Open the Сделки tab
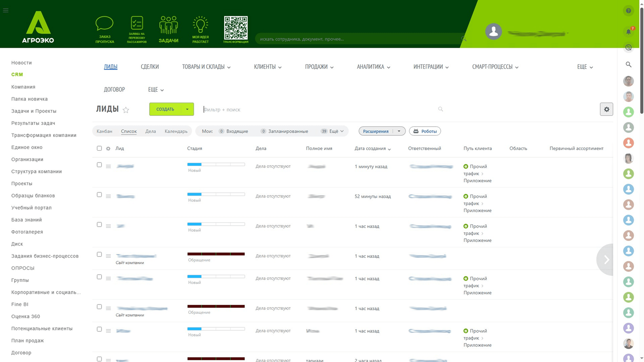Viewport: 644px width, 362px height. click(x=150, y=67)
